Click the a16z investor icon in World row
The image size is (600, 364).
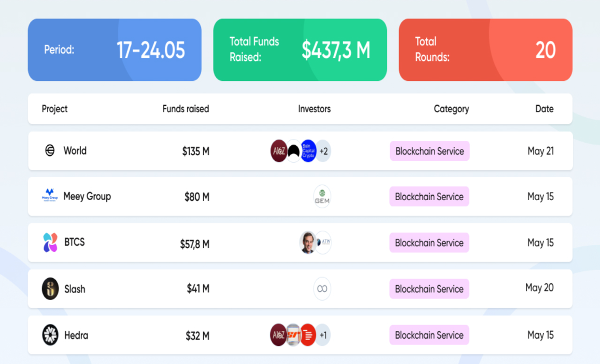click(278, 151)
